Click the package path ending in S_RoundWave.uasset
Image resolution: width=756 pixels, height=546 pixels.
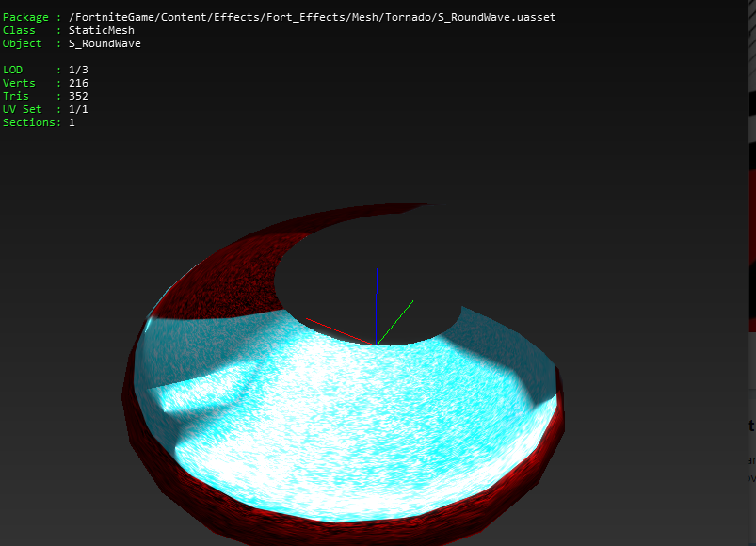click(x=312, y=17)
